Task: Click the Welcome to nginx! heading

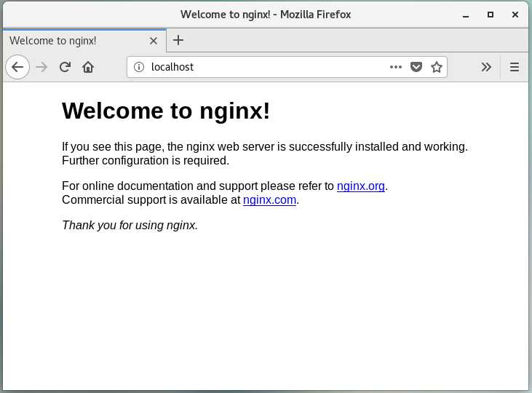Action: coord(166,111)
